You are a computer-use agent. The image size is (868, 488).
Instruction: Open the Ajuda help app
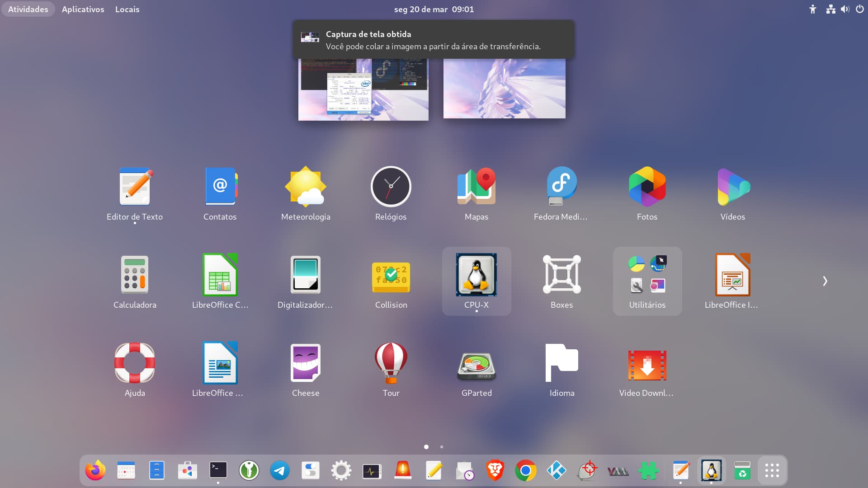point(135,369)
